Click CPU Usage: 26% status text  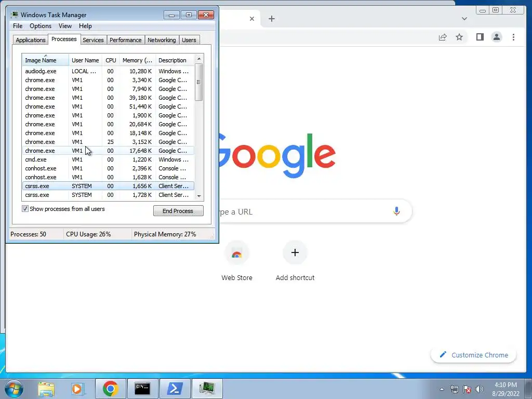88,234
